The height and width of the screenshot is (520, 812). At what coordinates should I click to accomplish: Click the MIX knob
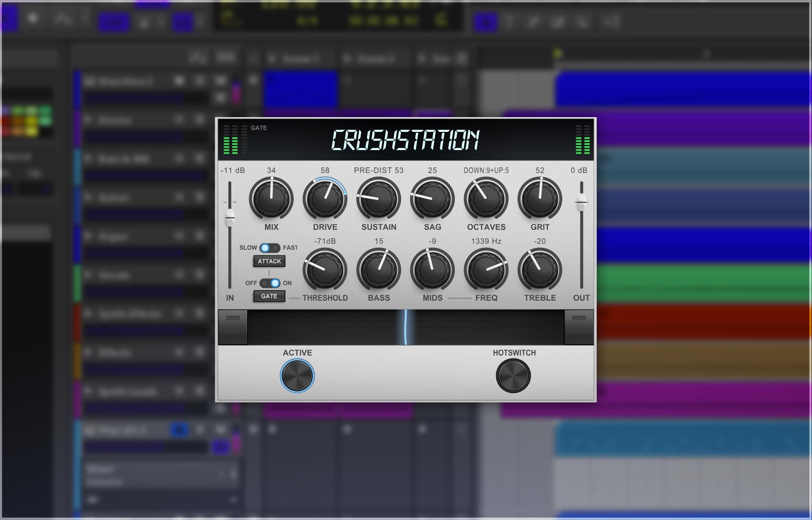[x=271, y=199]
